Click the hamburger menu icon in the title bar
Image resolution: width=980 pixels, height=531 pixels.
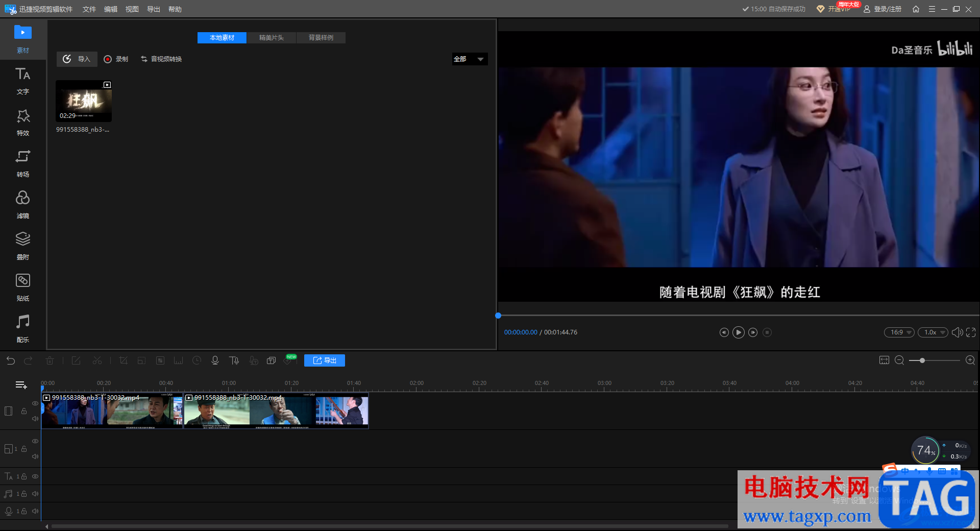(932, 9)
